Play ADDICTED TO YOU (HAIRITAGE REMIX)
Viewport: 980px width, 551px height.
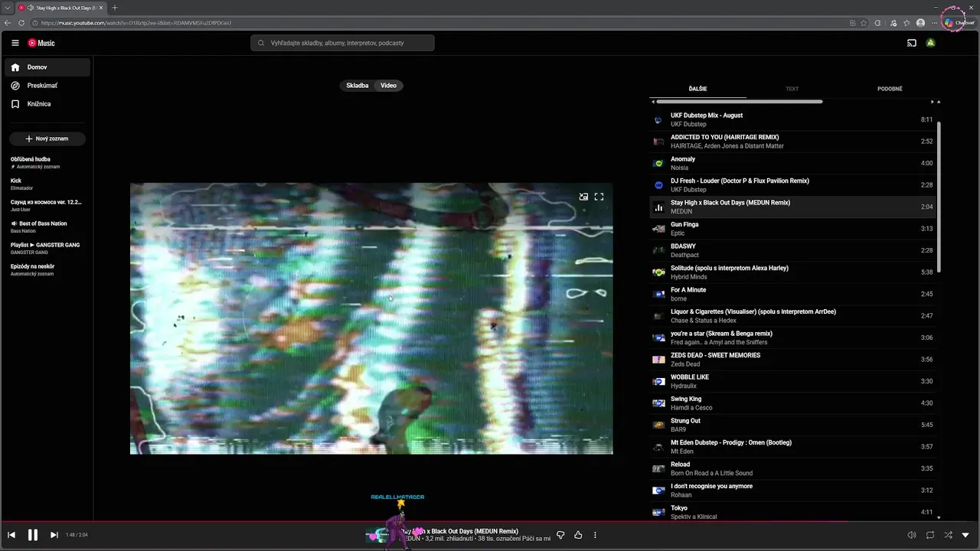793,142
